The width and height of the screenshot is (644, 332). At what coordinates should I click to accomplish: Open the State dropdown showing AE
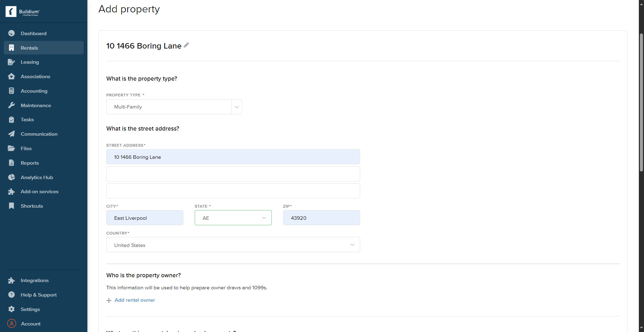click(x=233, y=218)
